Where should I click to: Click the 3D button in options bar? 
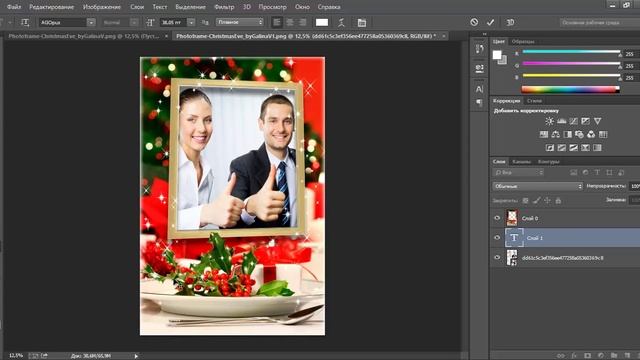click(x=510, y=22)
